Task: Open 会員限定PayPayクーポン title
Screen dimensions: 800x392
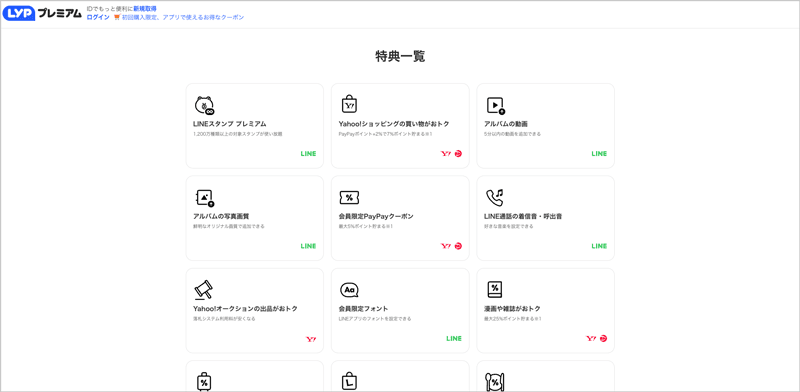Action: [x=376, y=216]
